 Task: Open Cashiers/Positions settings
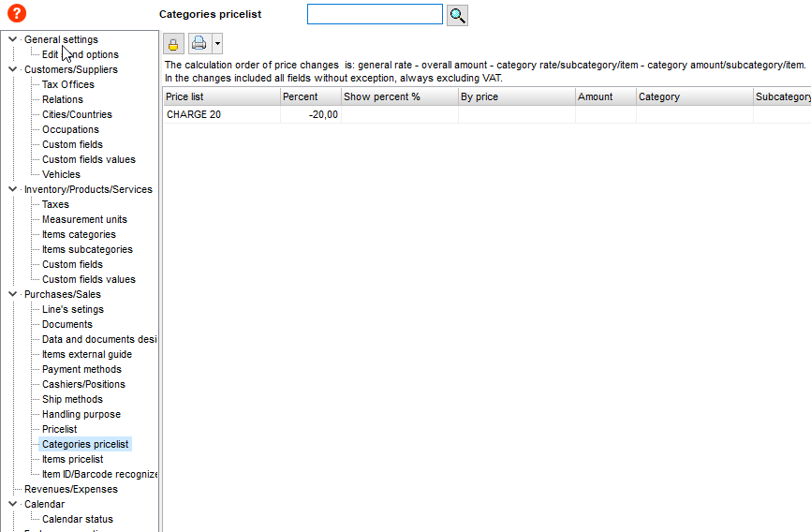83,385
